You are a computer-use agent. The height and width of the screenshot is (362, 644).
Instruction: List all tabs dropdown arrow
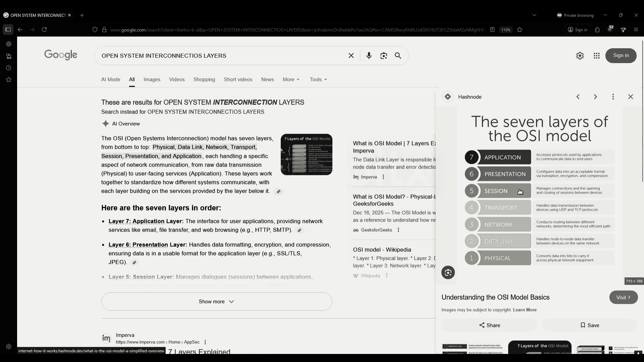(534, 15)
